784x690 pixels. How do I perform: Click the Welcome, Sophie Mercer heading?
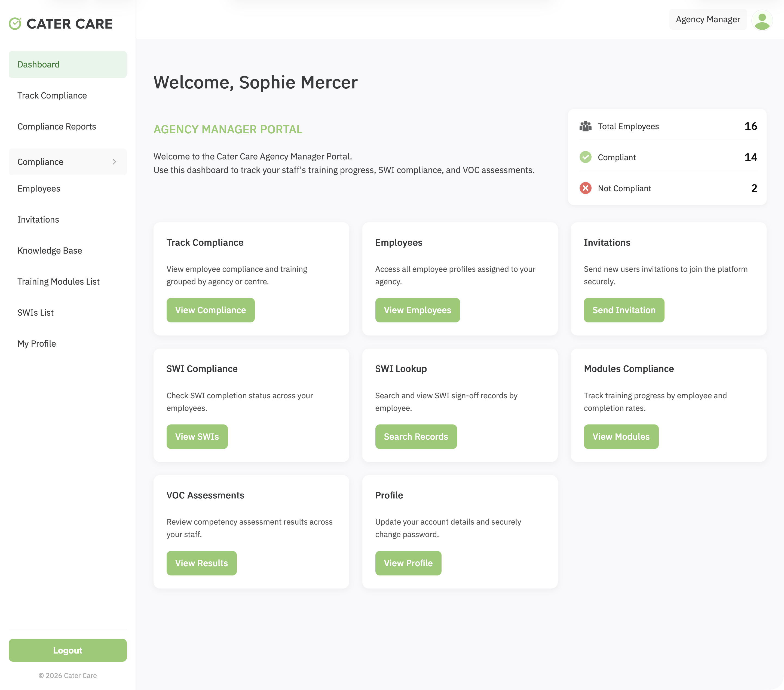click(255, 82)
